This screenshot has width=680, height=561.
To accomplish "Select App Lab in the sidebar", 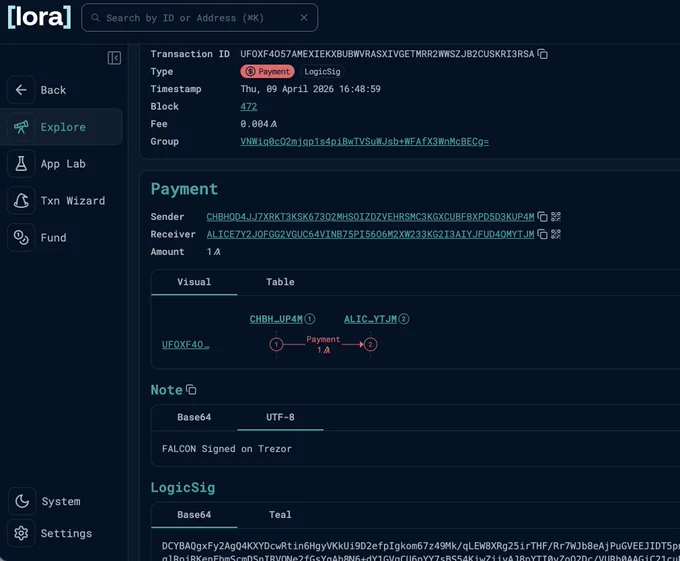I will (x=63, y=164).
